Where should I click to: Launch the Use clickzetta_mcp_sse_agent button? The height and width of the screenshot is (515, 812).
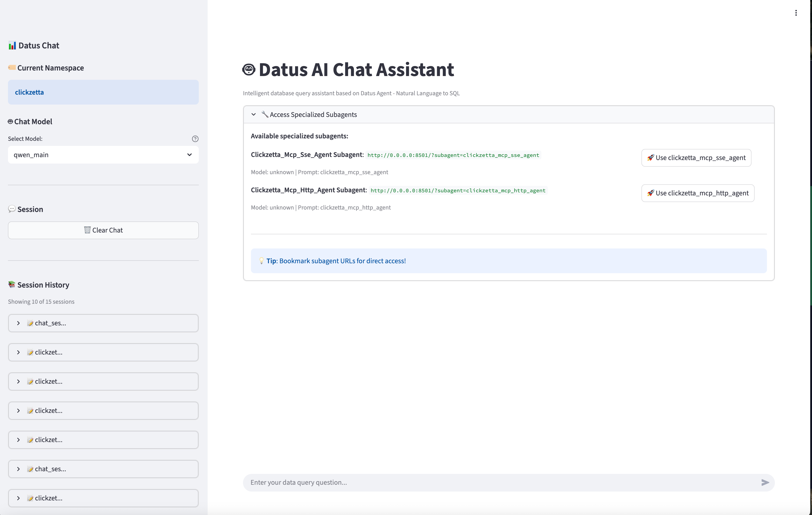[x=696, y=158]
